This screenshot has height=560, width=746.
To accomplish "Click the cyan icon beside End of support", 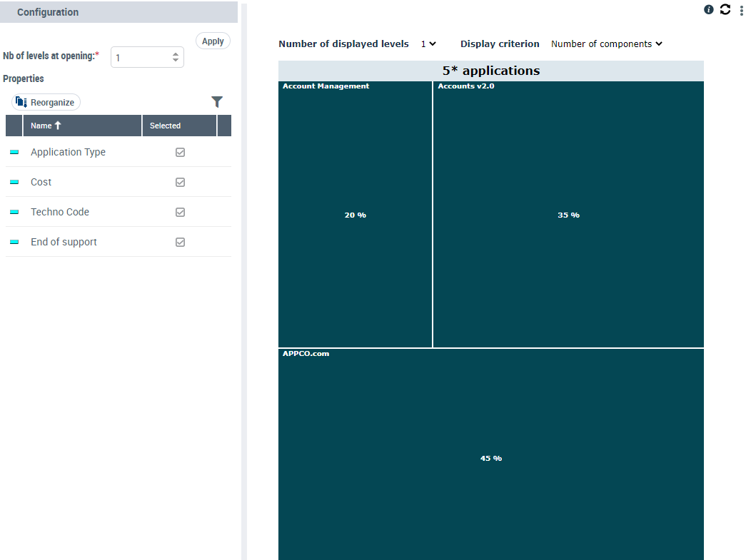I will pyautogui.click(x=14, y=243).
